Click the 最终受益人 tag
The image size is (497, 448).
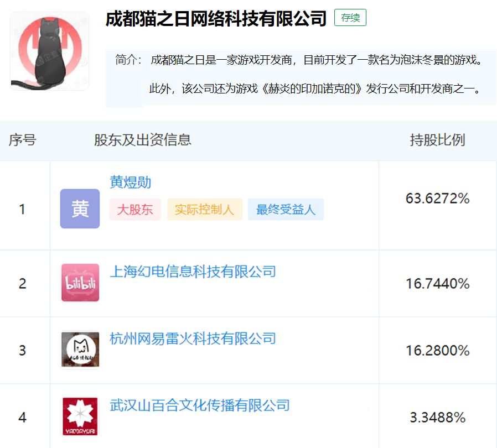286,210
